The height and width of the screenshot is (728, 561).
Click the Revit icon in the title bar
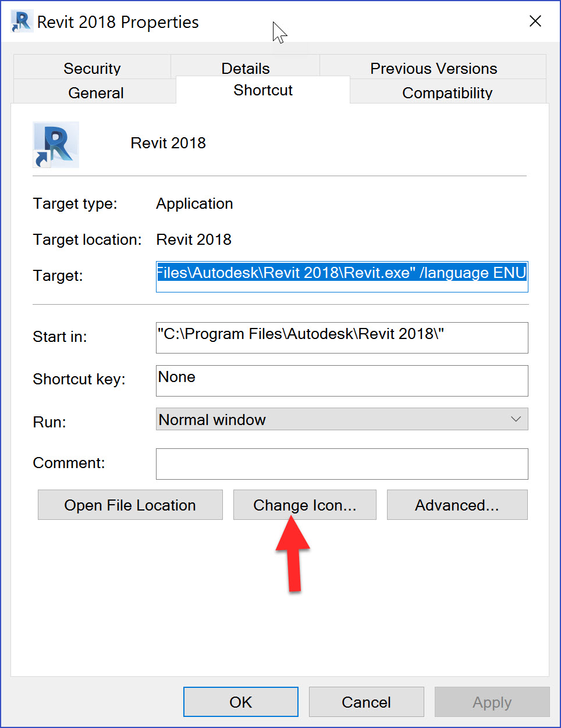pyautogui.click(x=22, y=22)
